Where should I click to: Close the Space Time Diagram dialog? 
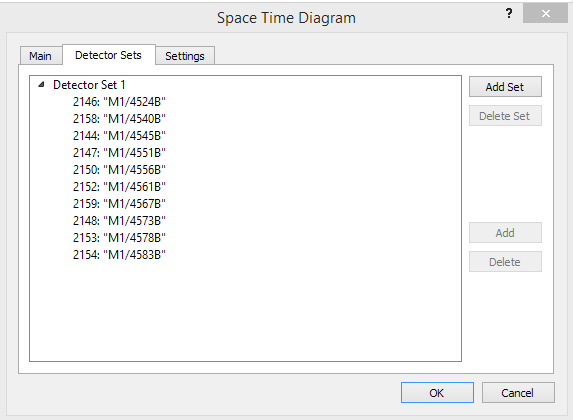(545, 14)
